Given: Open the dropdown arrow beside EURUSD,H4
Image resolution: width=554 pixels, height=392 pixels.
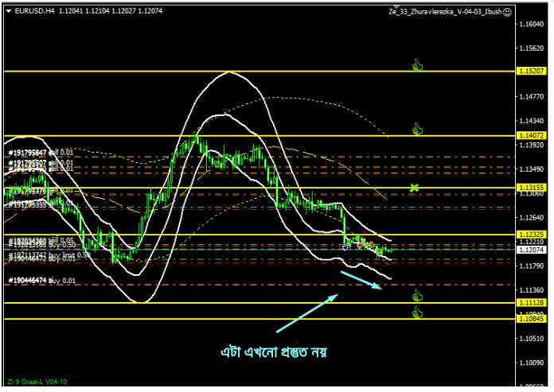Looking at the screenshot, I should [x=8, y=12].
